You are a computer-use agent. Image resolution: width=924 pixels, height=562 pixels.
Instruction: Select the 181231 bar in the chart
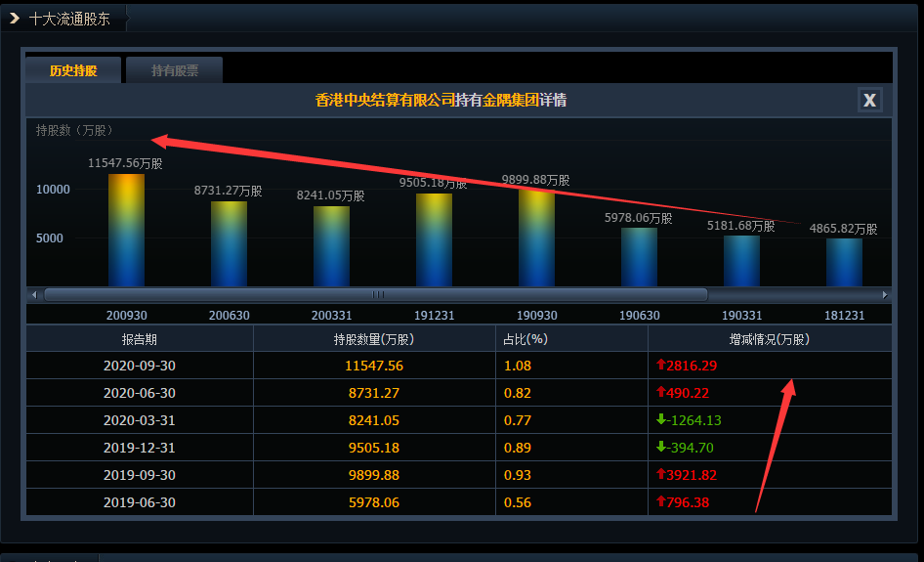coord(844,262)
